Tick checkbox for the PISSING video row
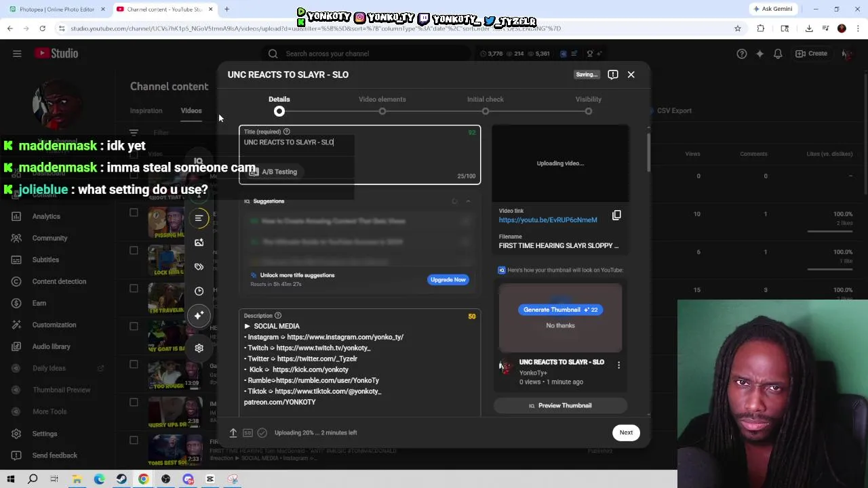 coord(134,213)
